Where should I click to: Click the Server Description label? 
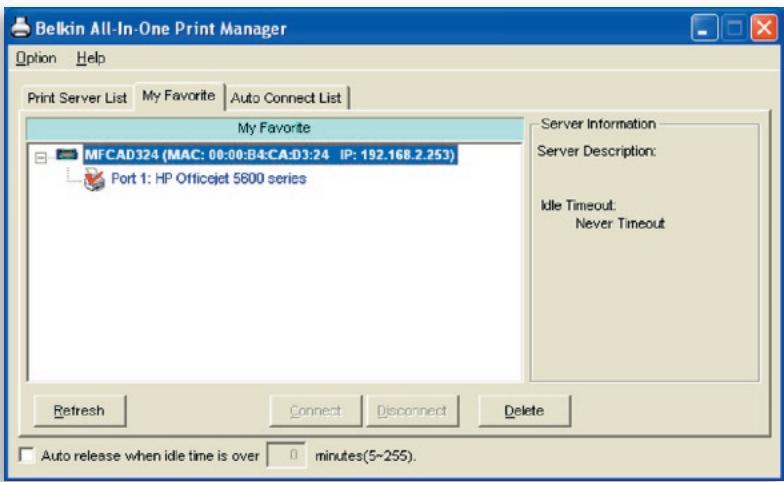click(x=596, y=150)
